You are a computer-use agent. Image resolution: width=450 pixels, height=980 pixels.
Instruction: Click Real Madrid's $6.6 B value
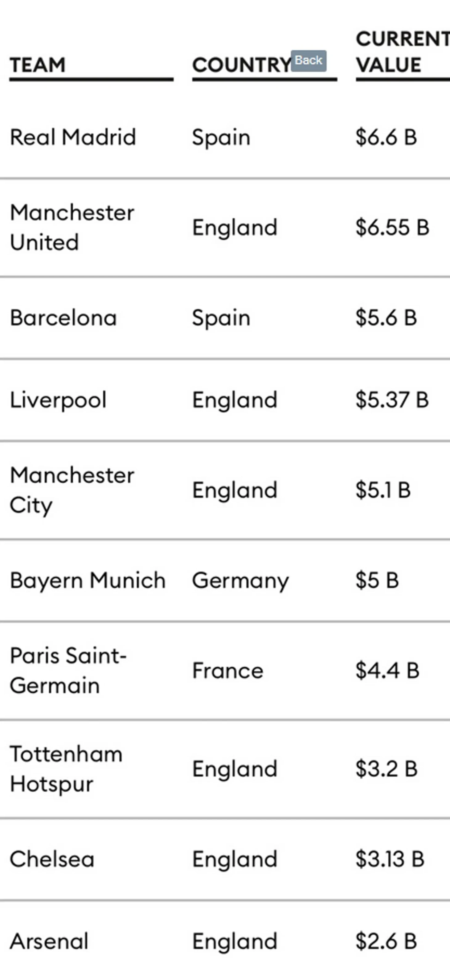click(x=386, y=137)
